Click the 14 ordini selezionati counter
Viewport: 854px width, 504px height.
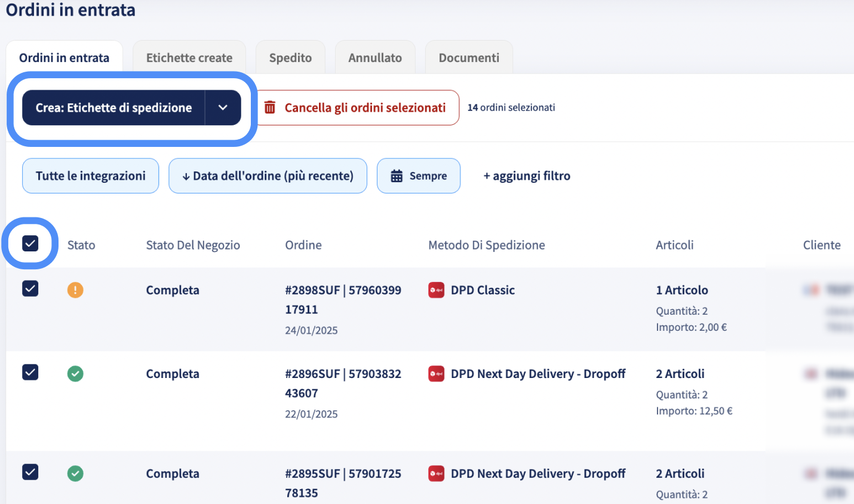pyautogui.click(x=511, y=107)
